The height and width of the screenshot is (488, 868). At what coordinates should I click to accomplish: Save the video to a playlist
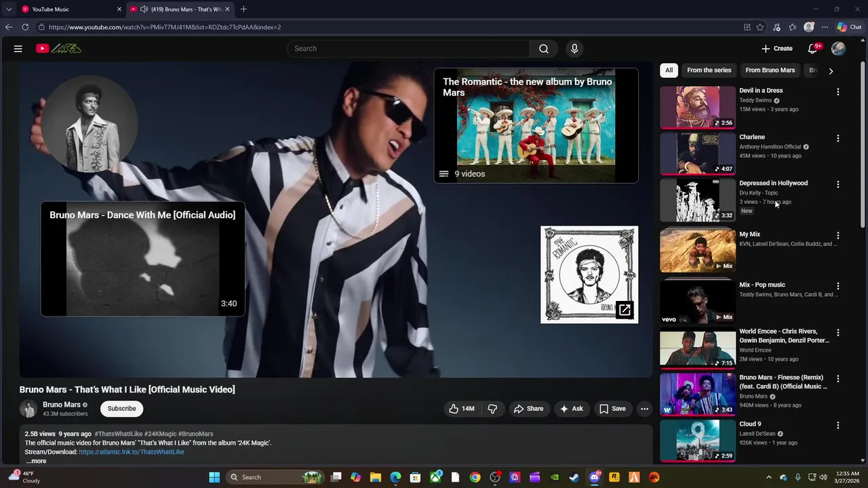pyautogui.click(x=612, y=409)
